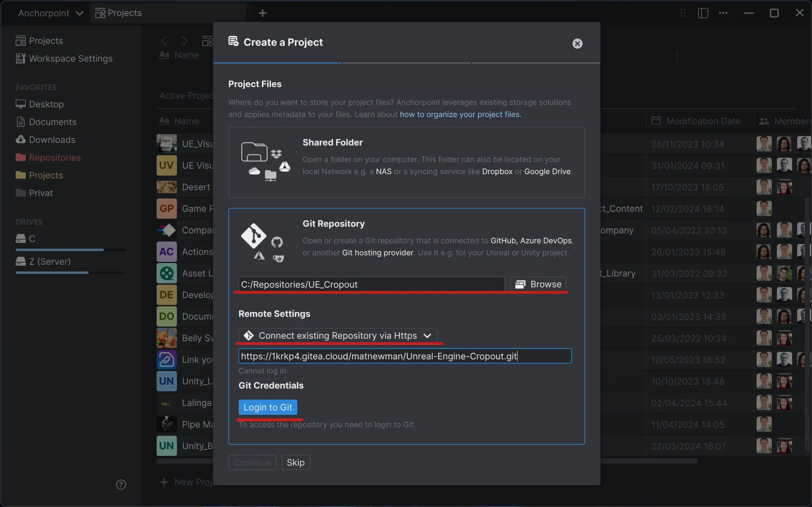
Task: Open the how to organize your project files link
Action: point(460,114)
